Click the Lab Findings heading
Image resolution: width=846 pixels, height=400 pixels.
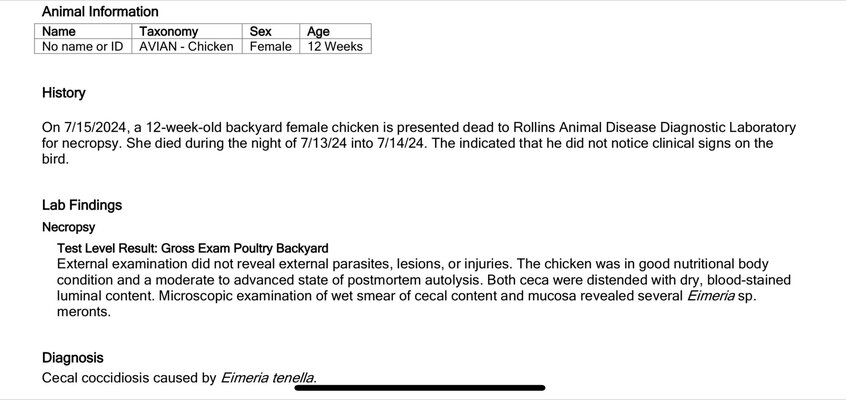pos(82,205)
